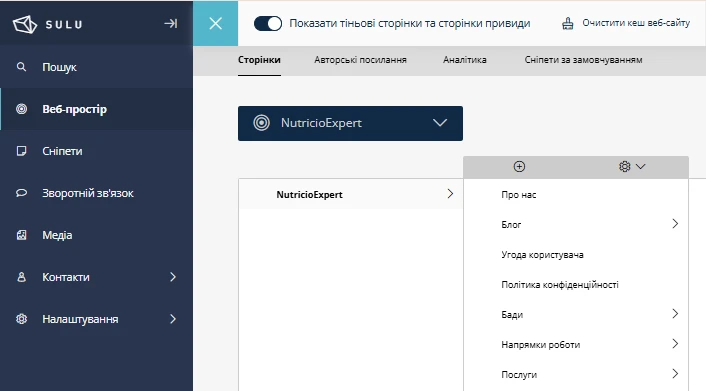Expand the Налаштування sidebar submenu
Viewport: 706px width, 391px height.
pos(173,319)
